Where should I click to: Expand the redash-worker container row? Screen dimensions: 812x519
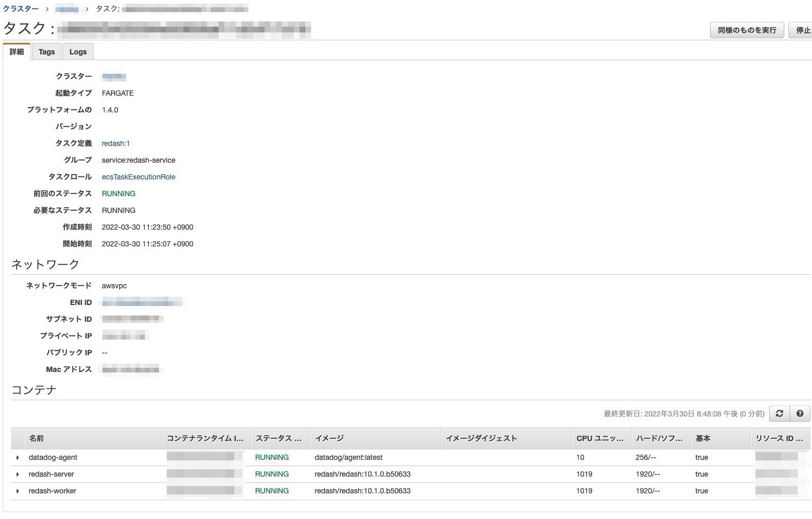click(18, 491)
